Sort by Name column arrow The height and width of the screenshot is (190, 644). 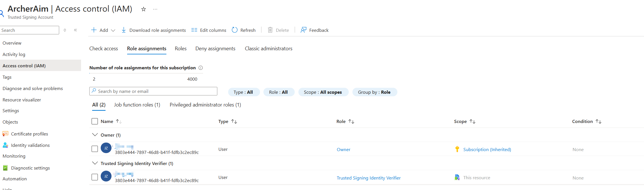pyautogui.click(x=119, y=121)
